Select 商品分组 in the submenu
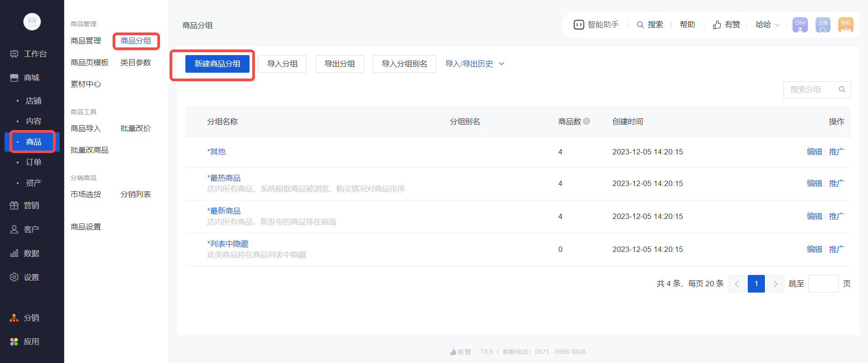Viewport: 868px width, 363px height. (x=136, y=41)
